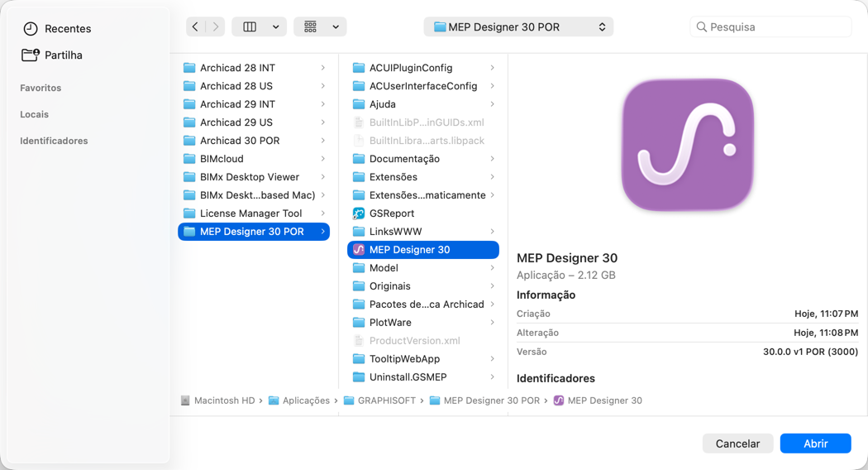This screenshot has width=868, height=470.
Task: Click the Pesquisa search field
Action: click(770, 26)
